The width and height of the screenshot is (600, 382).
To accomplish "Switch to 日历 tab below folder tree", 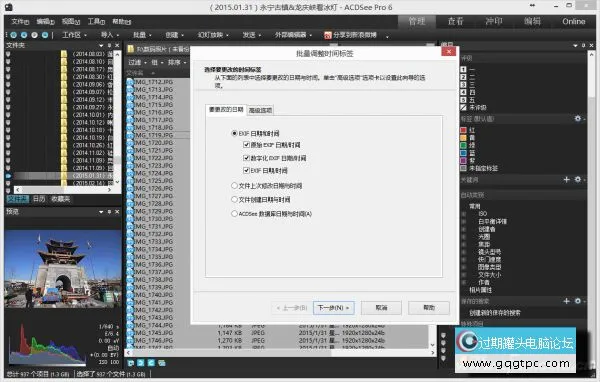I will tap(39, 199).
